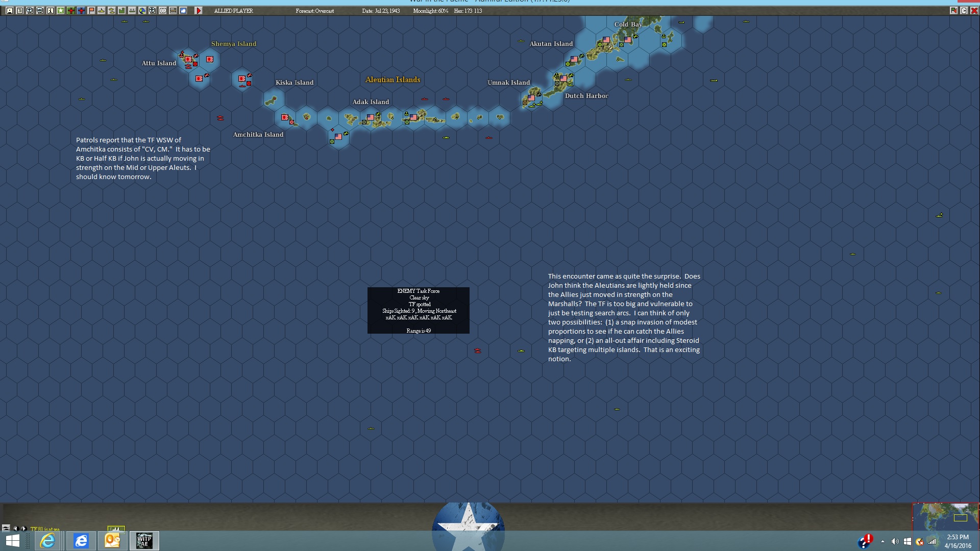Viewport: 980px width, 551px height.
Task: Click the 'C' icon at top right
Action: click(964, 11)
